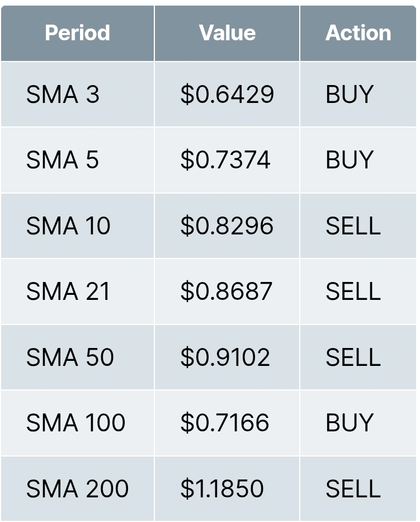Click BUY action for SMA 3

(350, 94)
